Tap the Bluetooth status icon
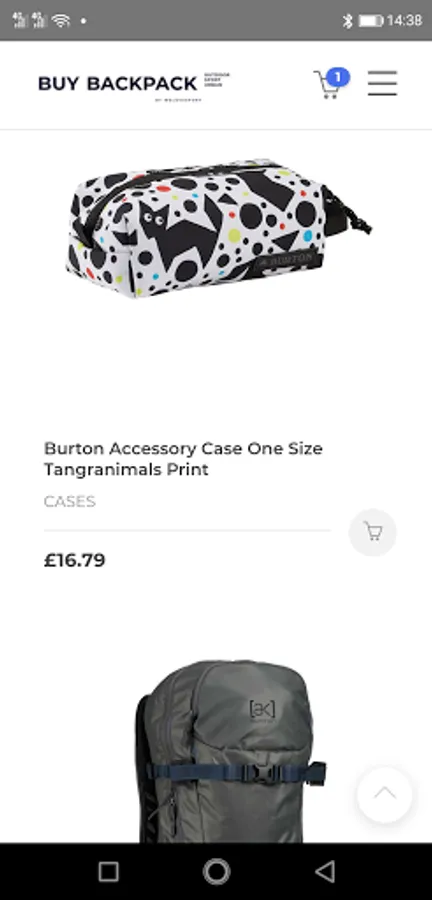This screenshot has height=900, width=432. [347, 21]
